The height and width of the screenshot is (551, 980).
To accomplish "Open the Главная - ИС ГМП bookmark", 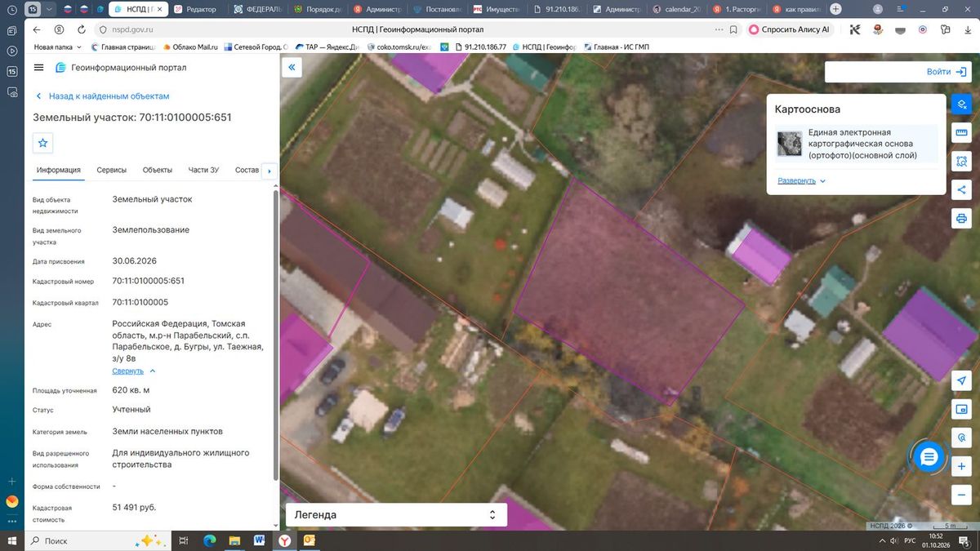I will coord(615,47).
